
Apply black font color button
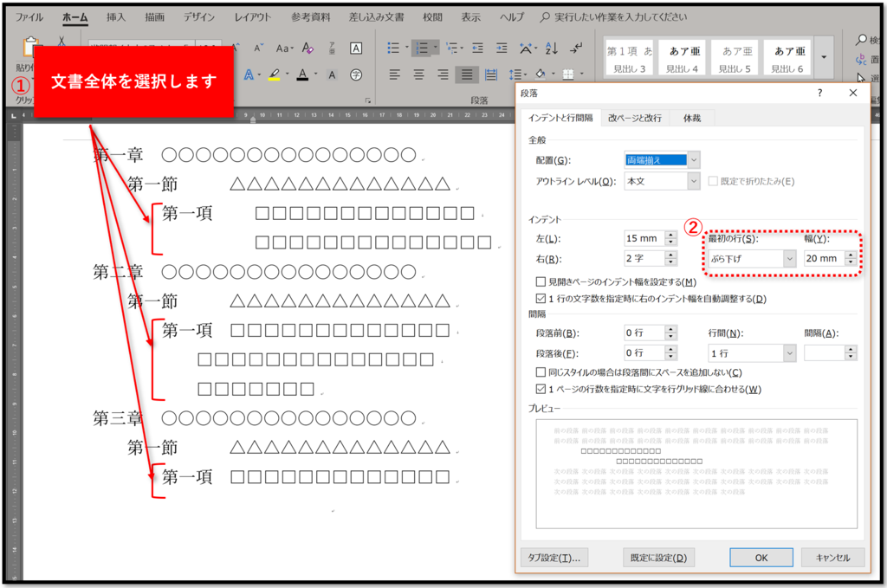coord(303,74)
